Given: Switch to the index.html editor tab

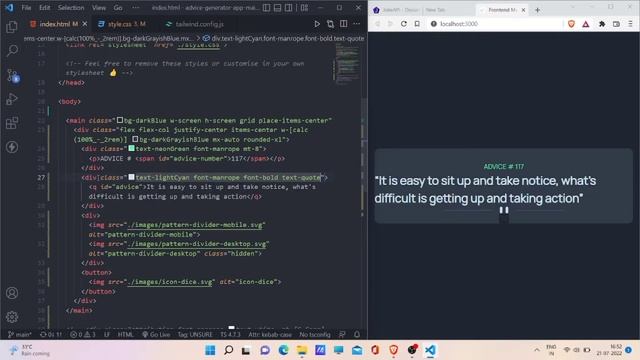Looking at the screenshot, I should click(x=59, y=24).
